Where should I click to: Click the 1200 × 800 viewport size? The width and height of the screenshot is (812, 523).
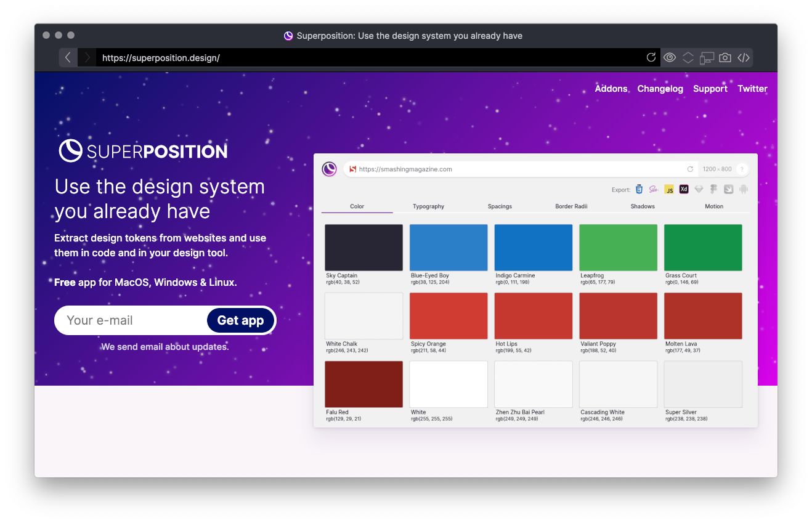pos(717,169)
